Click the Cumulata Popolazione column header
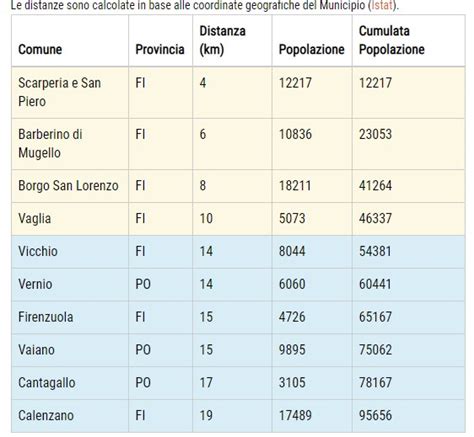 pos(392,40)
